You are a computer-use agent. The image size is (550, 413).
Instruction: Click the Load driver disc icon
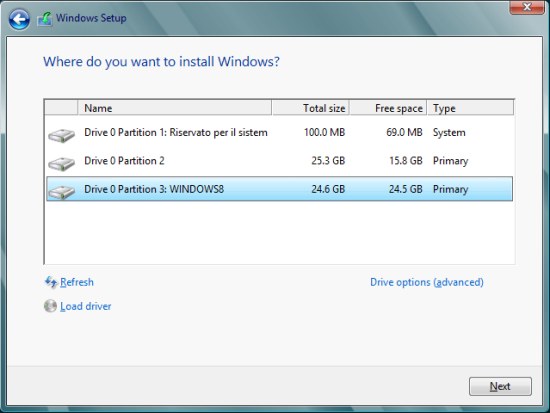(51, 306)
